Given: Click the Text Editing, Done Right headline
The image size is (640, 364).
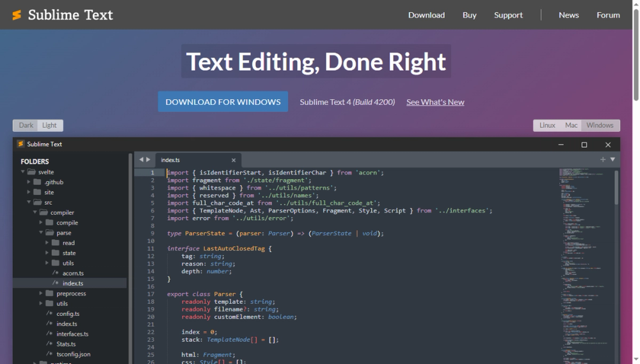Looking at the screenshot, I should click(316, 61).
